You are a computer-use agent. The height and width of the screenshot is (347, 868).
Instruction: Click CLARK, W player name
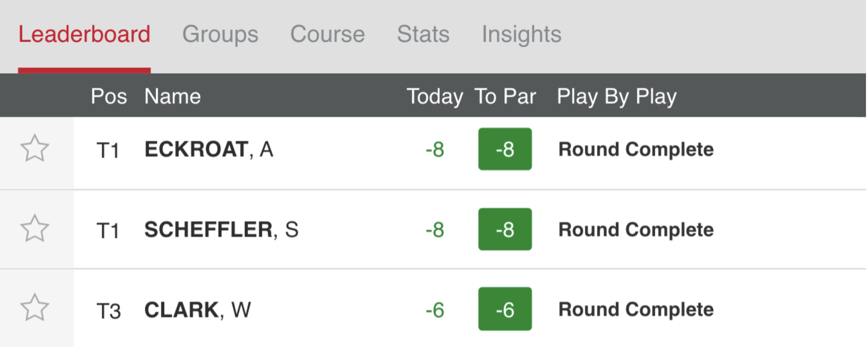[197, 310]
